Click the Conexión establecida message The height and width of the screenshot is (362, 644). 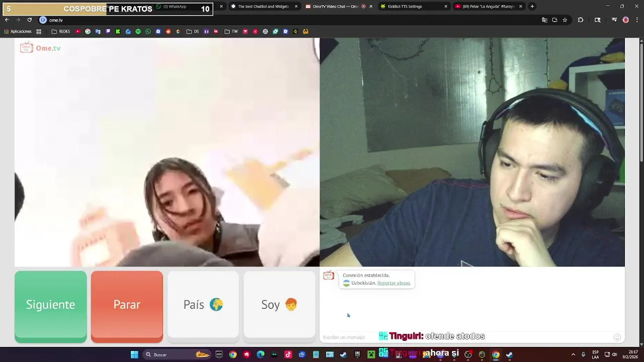pyautogui.click(x=366, y=276)
